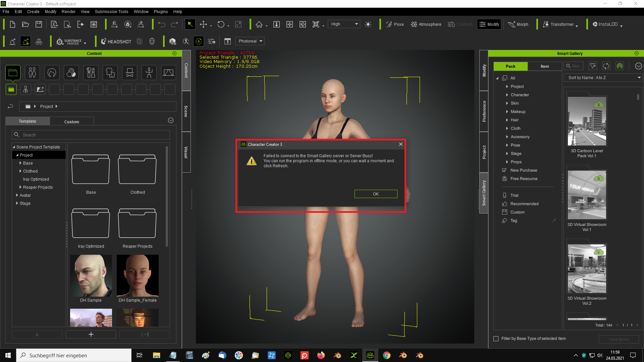Select Recommended in Smart Gallery
The height and width of the screenshot is (362, 644).
pos(524,204)
